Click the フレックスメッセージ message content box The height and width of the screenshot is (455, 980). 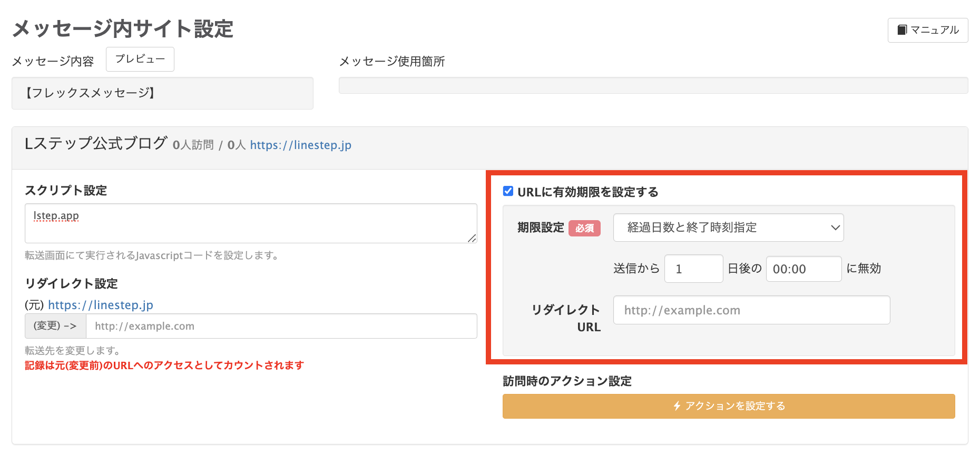[x=162, y=93]
